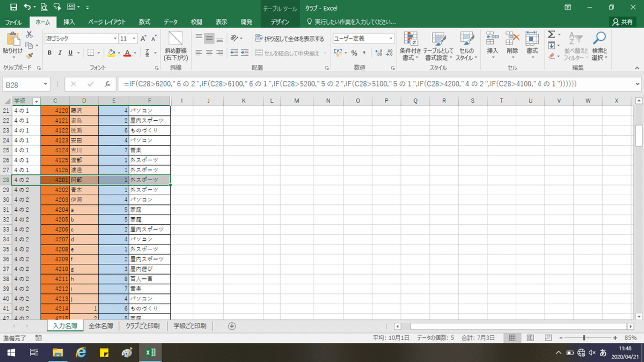644x362 pixels.
Task: Click the Decrease Decimal icon
Action: pos(390,53)
